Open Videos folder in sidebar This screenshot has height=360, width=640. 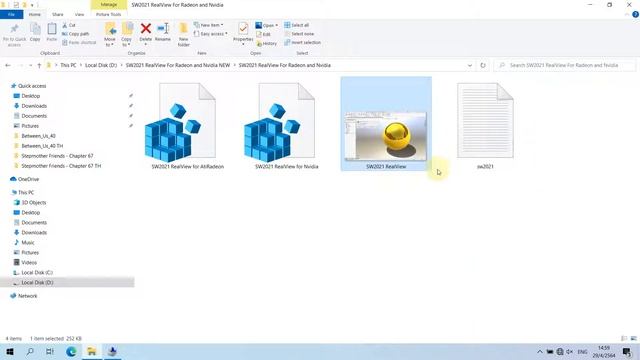pyautogui.click(x=29, y=262)
